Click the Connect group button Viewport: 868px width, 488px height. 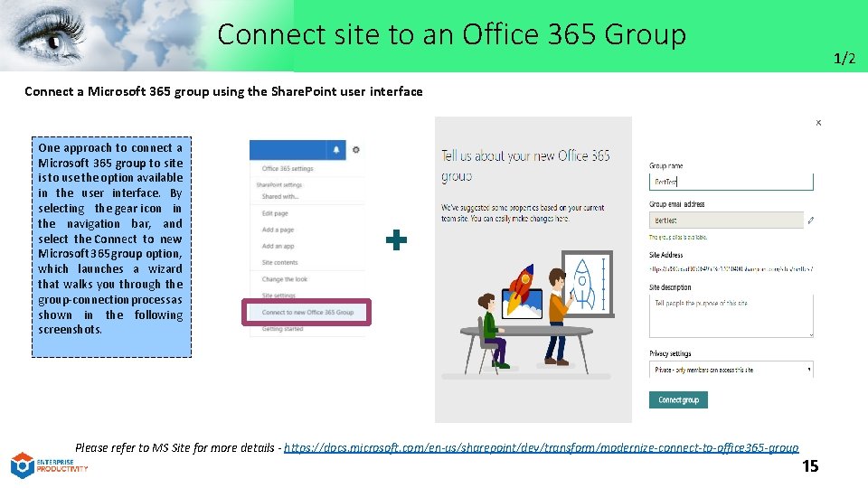point(678,399)
